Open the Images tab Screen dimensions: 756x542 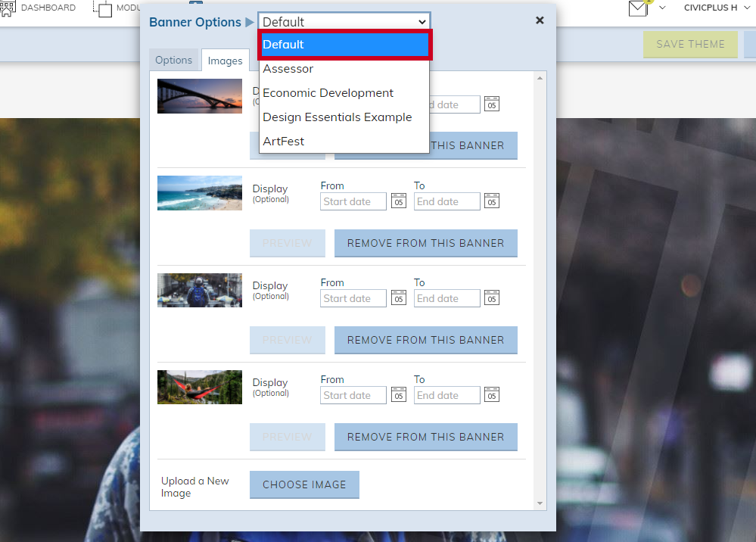coord(226,61)
